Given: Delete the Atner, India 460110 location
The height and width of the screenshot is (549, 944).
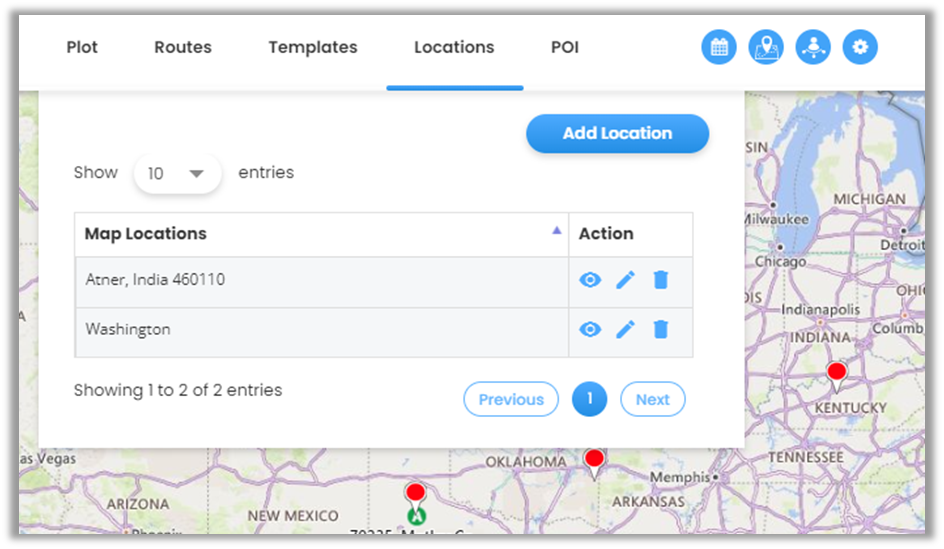Looking at the screenshot, I should pos(660,280).
